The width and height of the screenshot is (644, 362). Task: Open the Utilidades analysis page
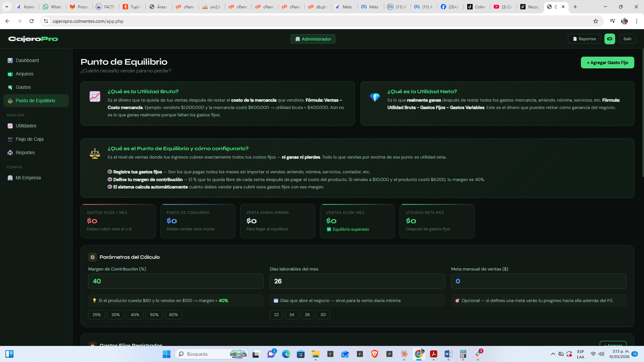click(26, 126)
